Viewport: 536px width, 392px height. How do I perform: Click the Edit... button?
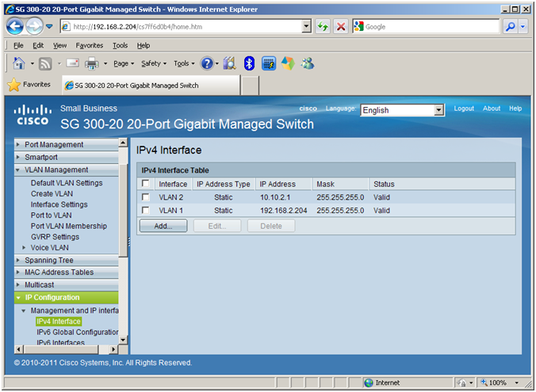pos(217,226)
